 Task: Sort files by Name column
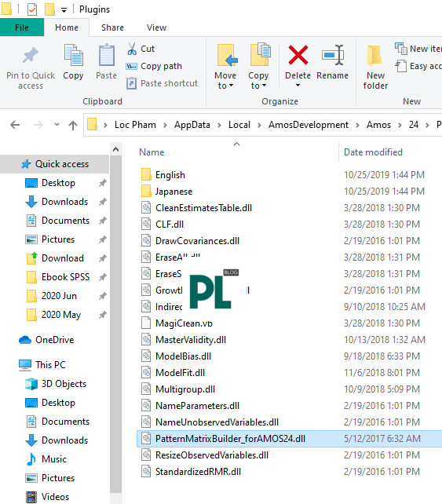click(152, 152)
